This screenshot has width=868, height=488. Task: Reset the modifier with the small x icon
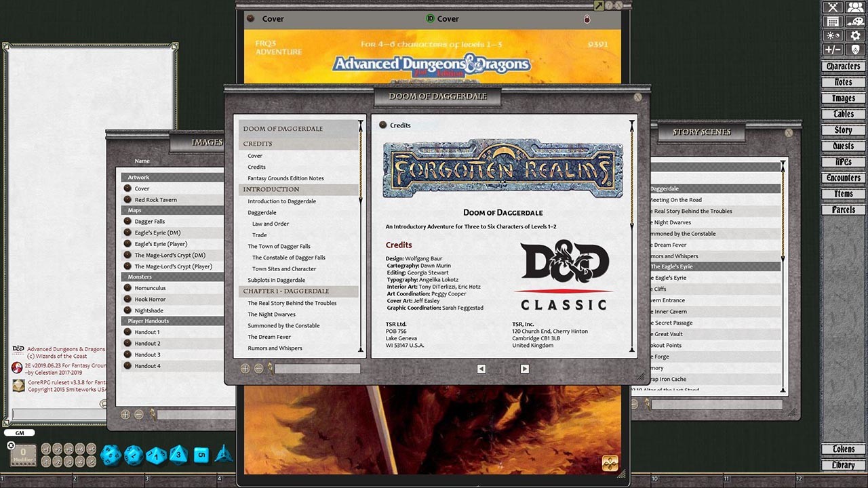pos(10,445)
